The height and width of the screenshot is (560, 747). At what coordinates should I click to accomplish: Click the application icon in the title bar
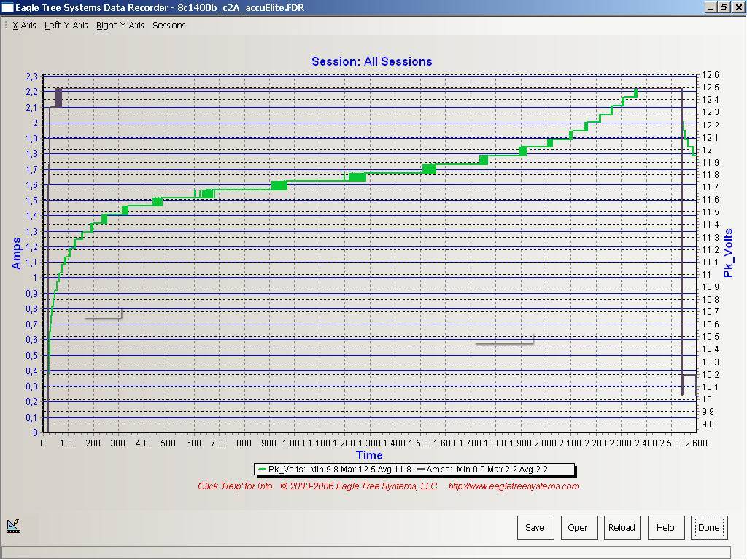point(7,7)
